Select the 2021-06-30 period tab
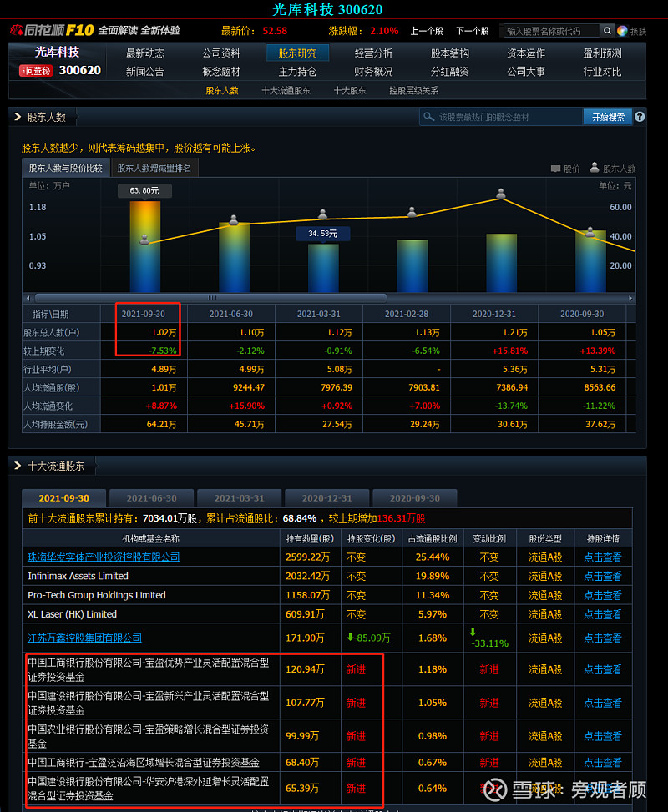 coord(152,497)
